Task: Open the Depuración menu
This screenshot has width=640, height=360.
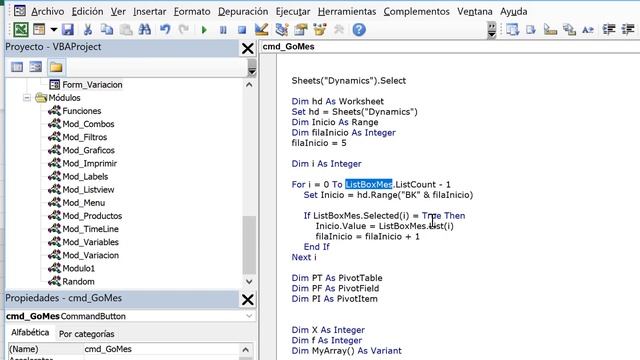Action: (x=243, y=11)
